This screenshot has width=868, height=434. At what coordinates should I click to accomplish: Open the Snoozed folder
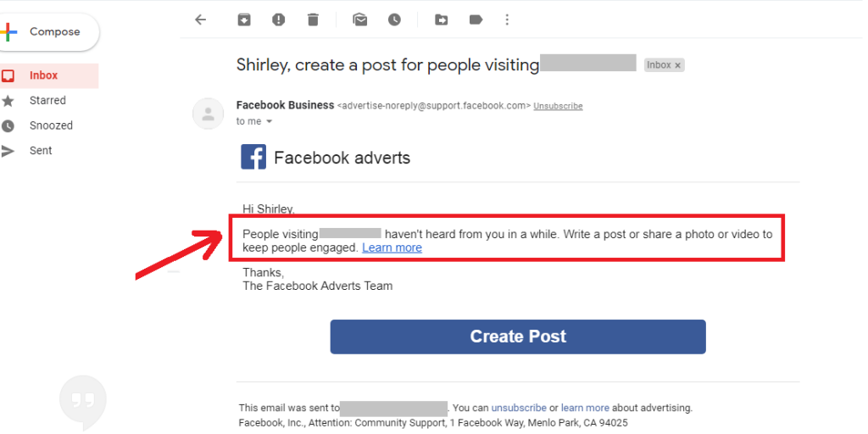point(51,125)
